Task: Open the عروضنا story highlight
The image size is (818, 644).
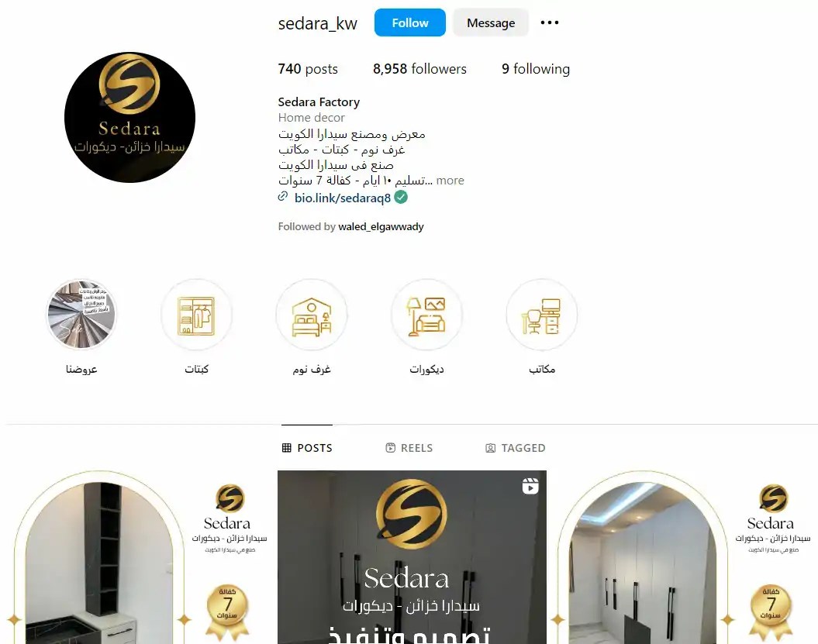Action: (81, 315)
